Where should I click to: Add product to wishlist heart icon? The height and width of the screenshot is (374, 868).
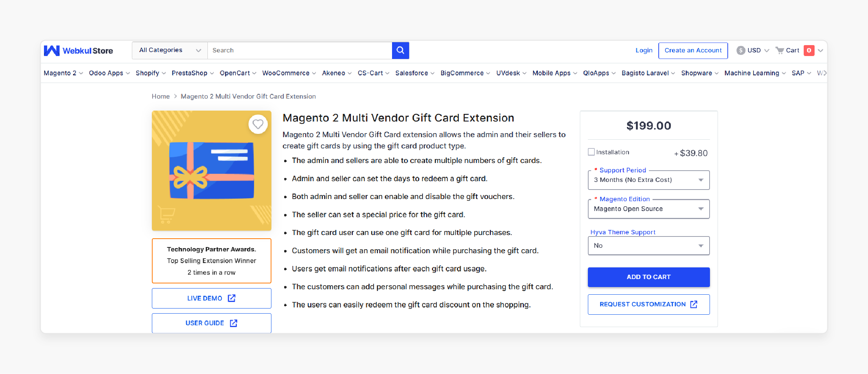(258, 124)
